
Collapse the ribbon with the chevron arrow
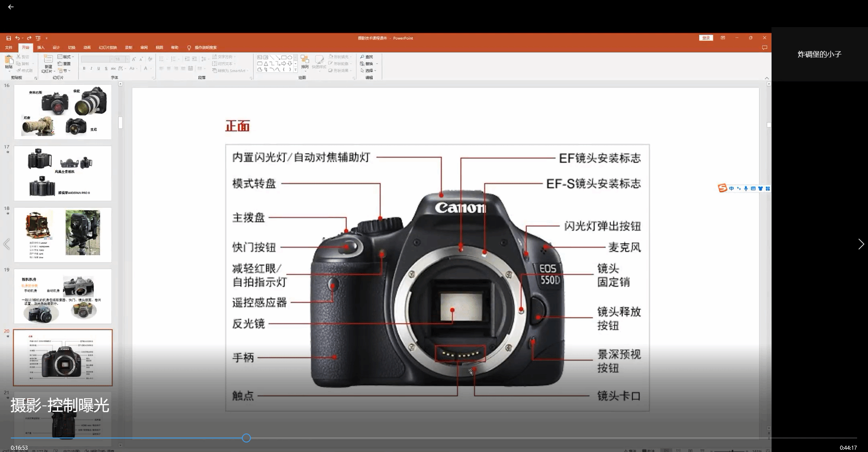pos(766,78)
